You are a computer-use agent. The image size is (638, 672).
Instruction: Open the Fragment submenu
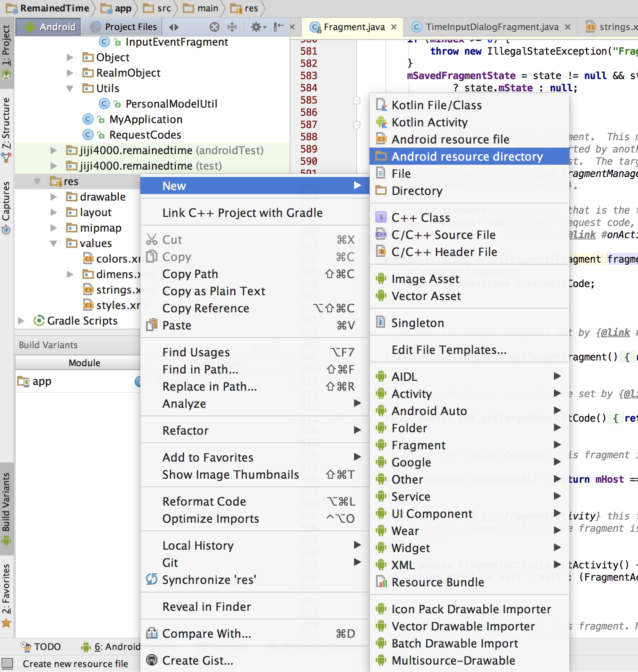(469, 445)
